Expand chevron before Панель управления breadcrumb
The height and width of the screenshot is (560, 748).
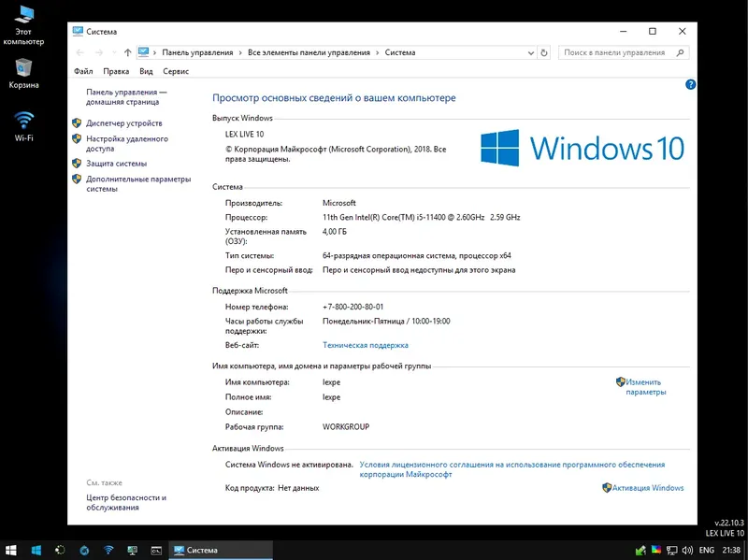pyautogui.click(x=154, y=52)
